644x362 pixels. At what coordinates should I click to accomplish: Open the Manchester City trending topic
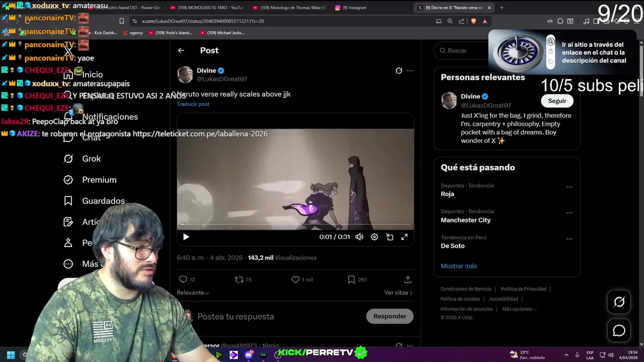[466, 220]
